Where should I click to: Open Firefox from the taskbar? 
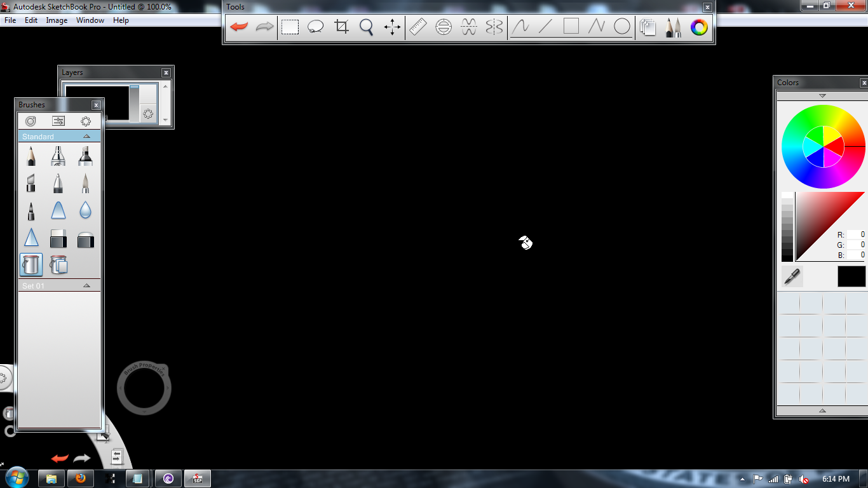pos(80,478)
